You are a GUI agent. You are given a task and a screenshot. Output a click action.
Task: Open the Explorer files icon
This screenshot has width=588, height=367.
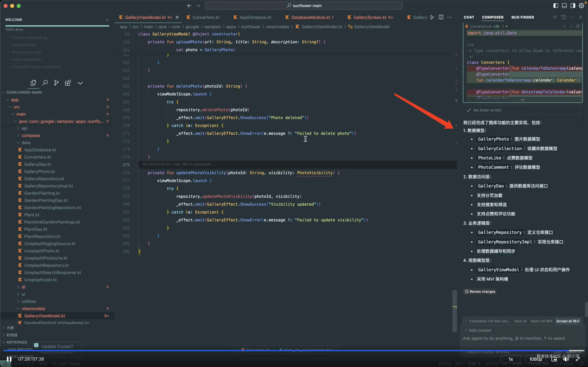(33, 83)
